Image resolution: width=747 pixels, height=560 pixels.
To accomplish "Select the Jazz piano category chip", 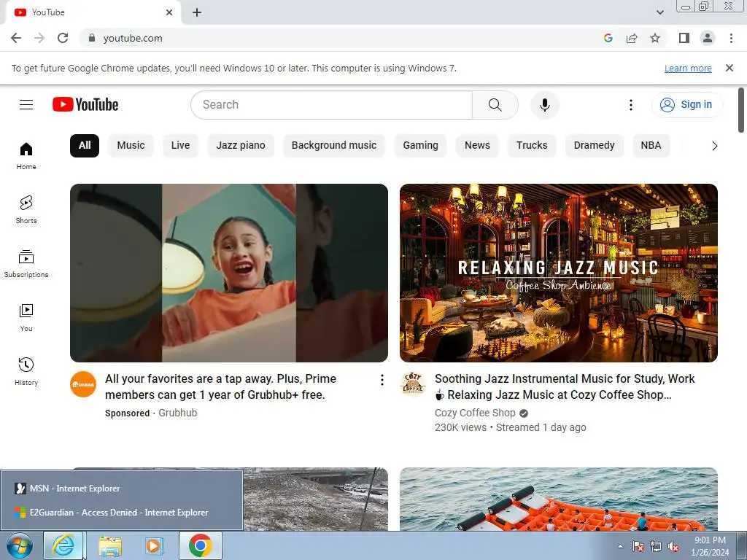I will tap(241, 145).
